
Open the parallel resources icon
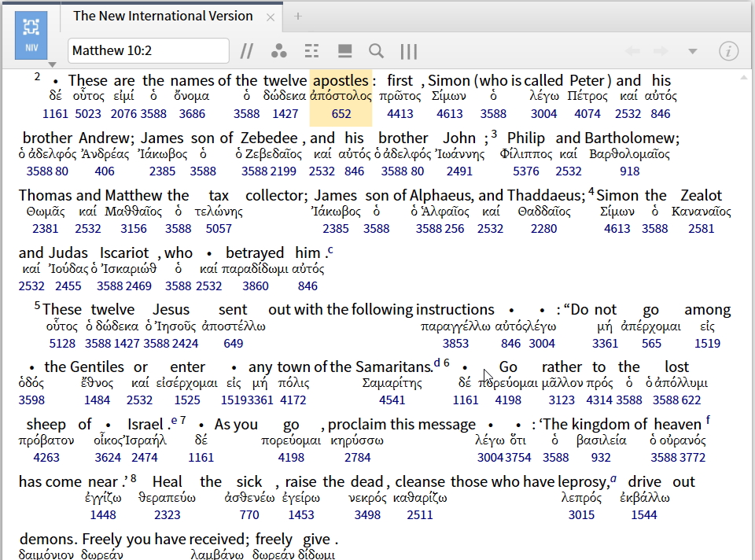point(247,51)
